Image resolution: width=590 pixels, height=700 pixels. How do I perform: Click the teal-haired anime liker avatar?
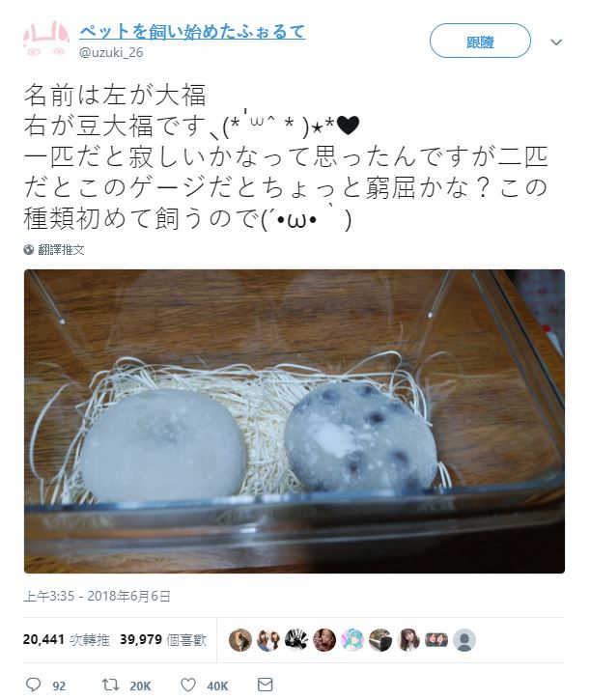352,640
